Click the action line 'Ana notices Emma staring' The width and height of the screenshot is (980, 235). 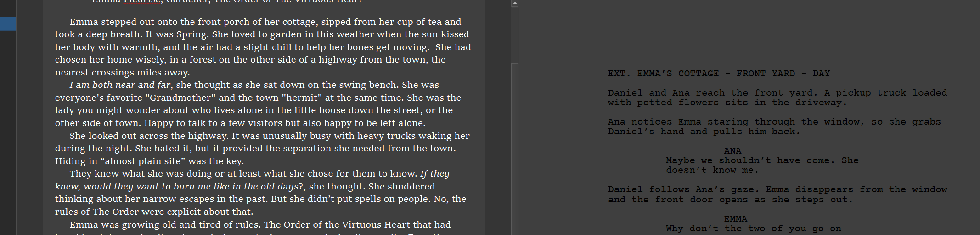774,126
